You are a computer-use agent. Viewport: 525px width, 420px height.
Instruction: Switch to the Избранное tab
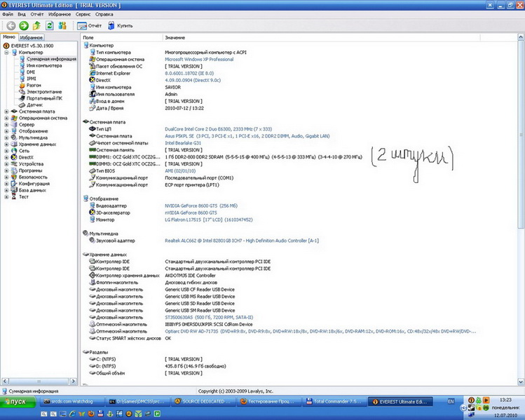tap(31, 36)
